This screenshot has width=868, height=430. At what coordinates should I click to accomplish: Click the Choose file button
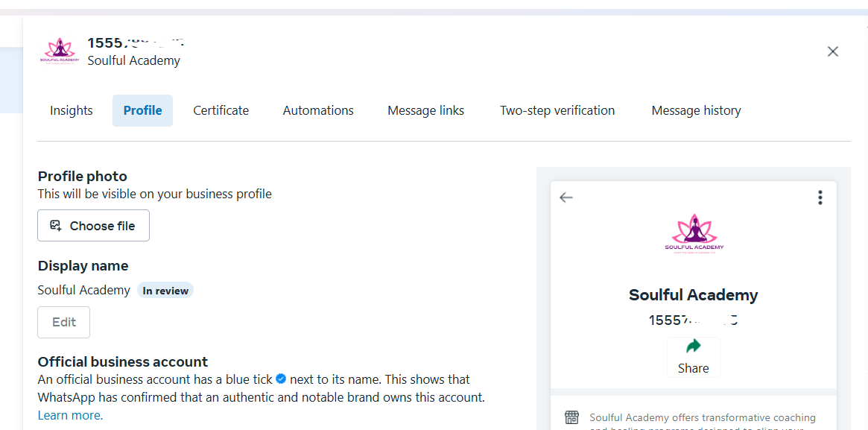(x=94, y=225)
